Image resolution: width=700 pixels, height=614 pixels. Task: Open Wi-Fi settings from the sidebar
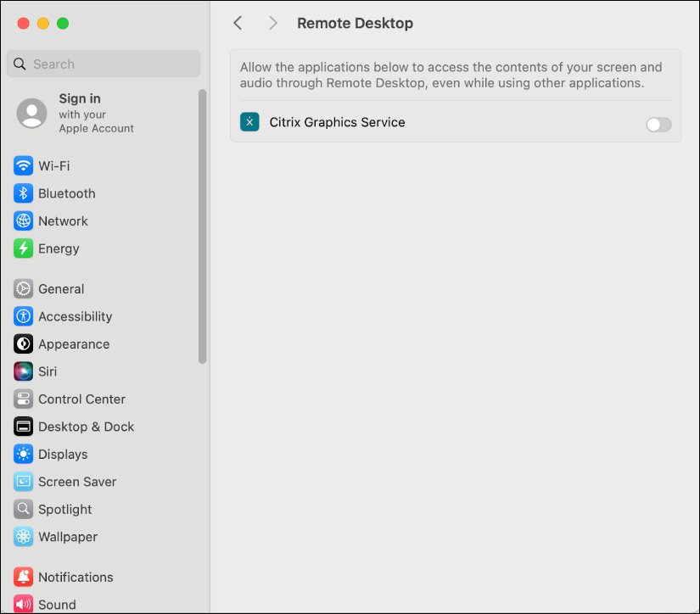(53, 165)
